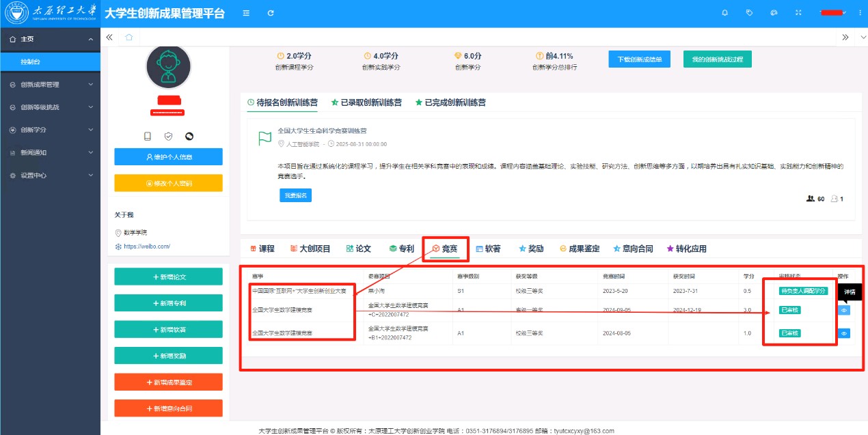868x435 pixels.
Task: Click the user avatar image
Action: pyautogui.click(x=168, y=66)
